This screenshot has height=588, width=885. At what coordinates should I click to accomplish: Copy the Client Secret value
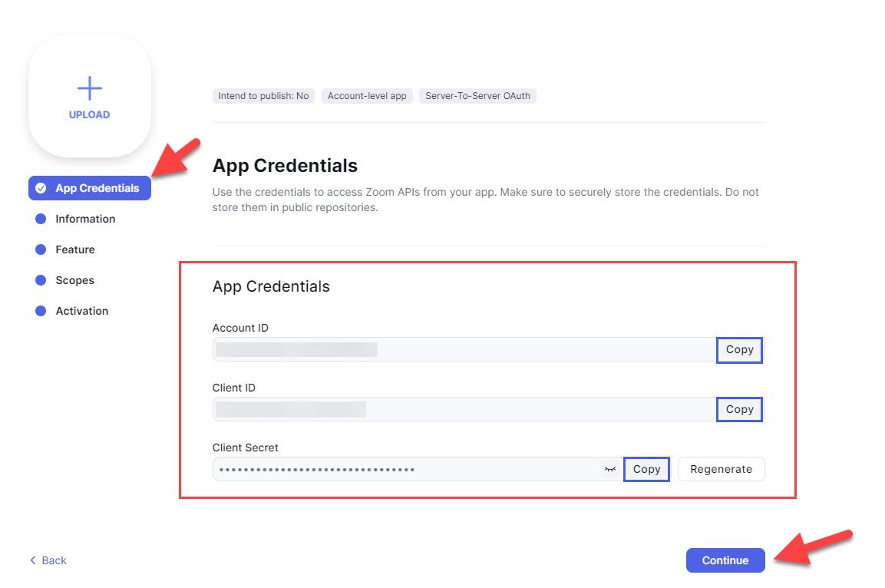click(646, 469)
